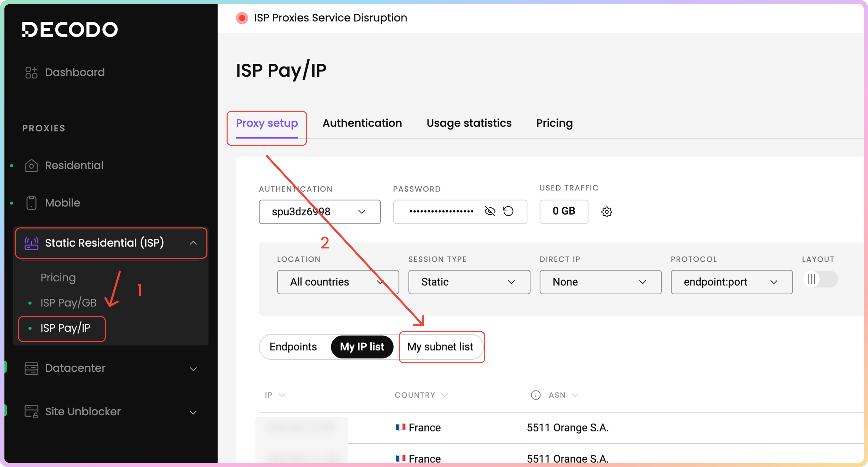The width and height of the screenshot is (868, 467).
Task: Click ISP Proxies Service Disruption notice
Action: (x=330, y=18)
